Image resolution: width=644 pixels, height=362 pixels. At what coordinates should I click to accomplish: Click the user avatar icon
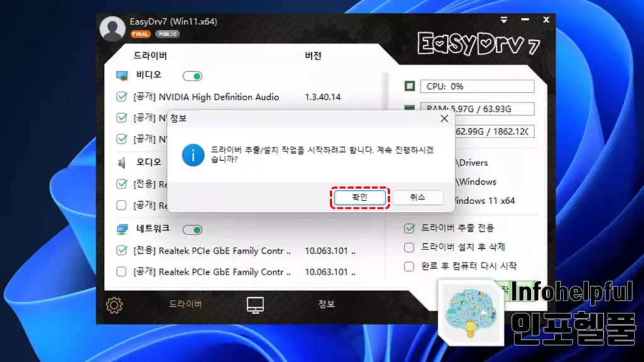pyautogui.click(x=112, y=29)
